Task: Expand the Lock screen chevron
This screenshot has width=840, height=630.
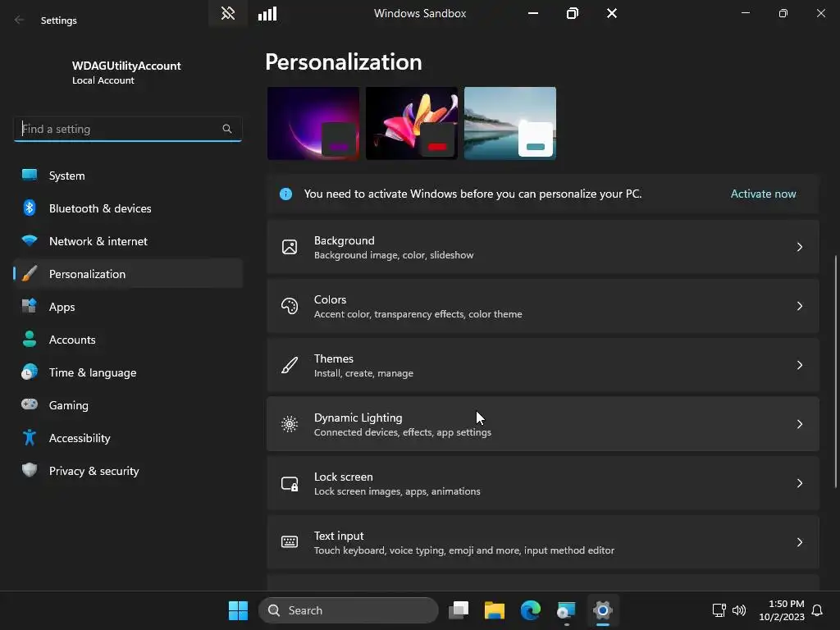Action: (x=799, y=483)
